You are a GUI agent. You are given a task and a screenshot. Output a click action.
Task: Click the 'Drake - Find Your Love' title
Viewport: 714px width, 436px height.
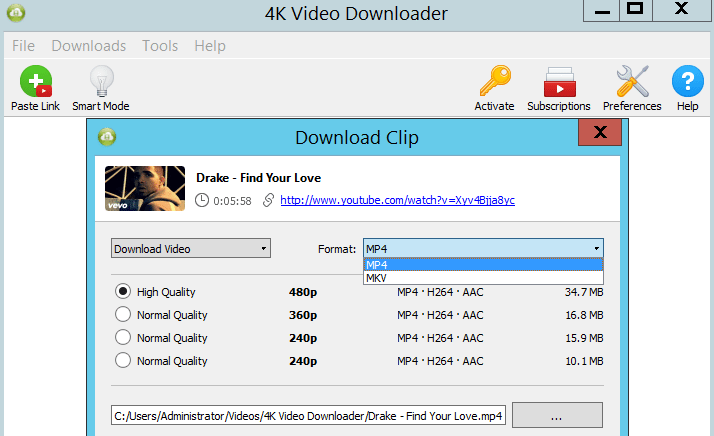(x=259, y=178)
